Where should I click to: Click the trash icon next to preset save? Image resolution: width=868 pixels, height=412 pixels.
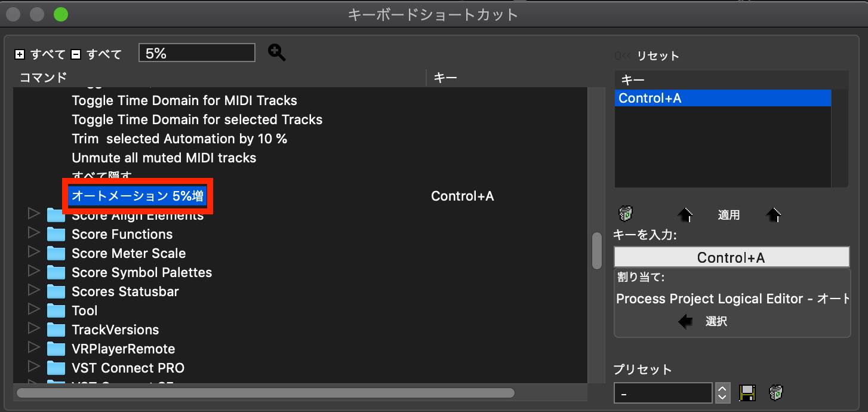776,393
